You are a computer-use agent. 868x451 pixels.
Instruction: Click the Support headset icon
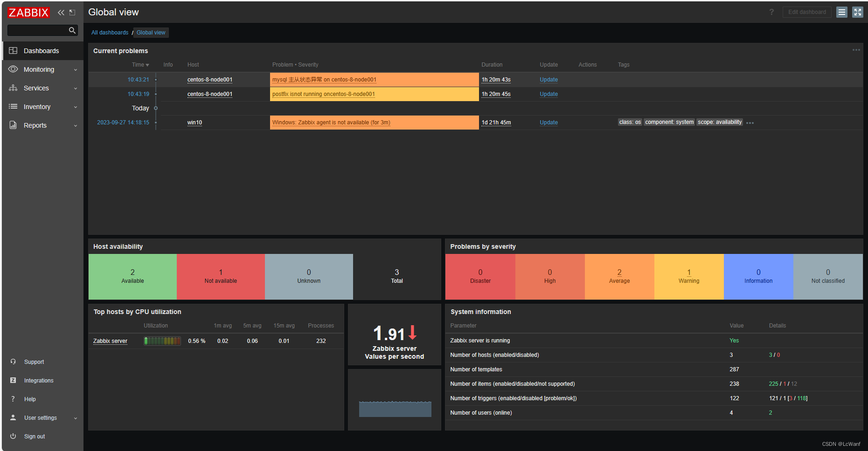(x=13, y=362)
